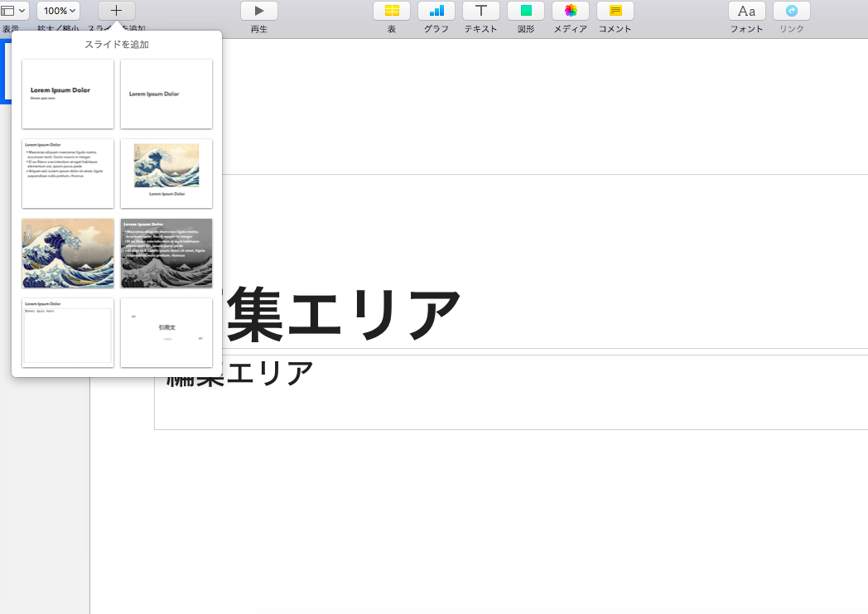Choose the Title and Subtitle slide layout
This screenshot has width=868, height=614.
point(68,94)
